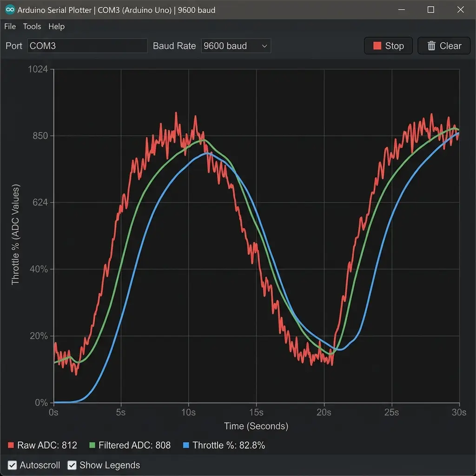
Task: Click the 'Time (Seconds)' axis title
Action: coord(256,426)
